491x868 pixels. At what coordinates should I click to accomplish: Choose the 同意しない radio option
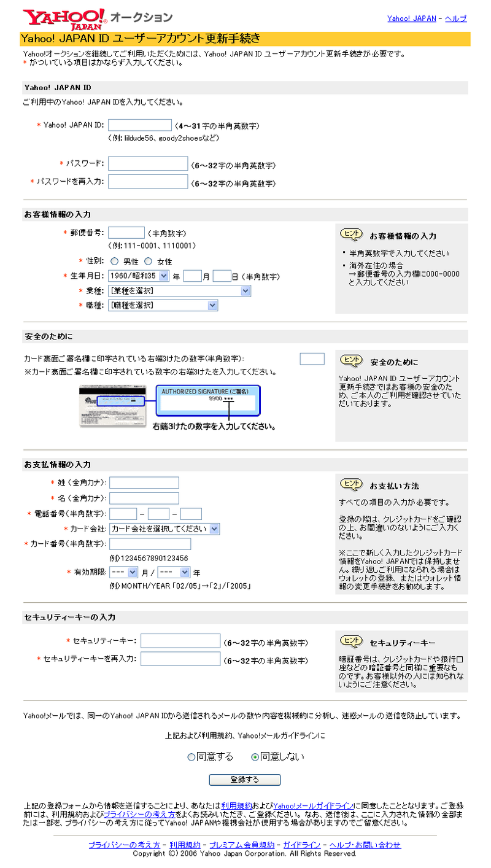click(255, 757)
